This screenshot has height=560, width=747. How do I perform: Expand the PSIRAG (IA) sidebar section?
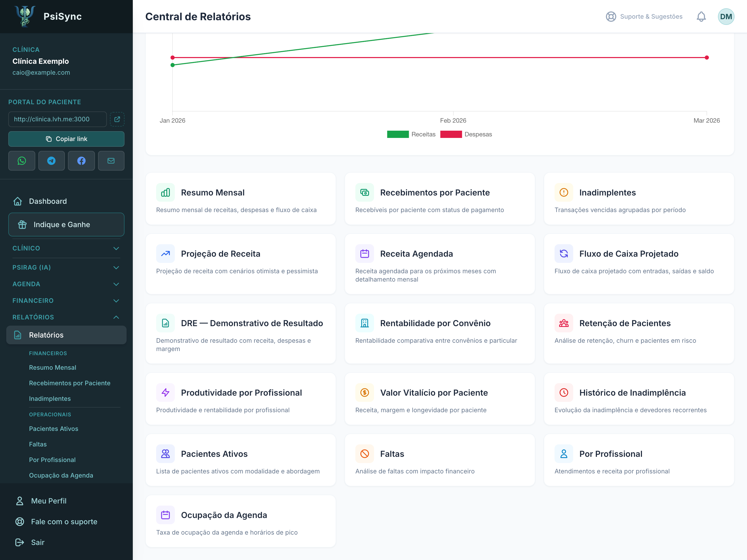click(66, 267)
